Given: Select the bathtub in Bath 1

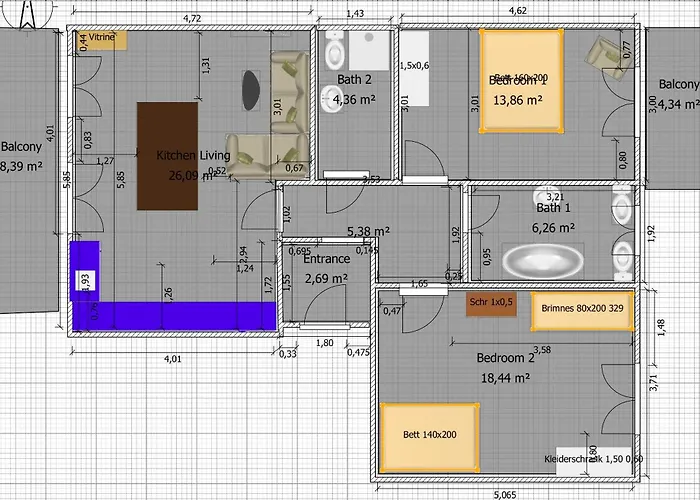Looking at the screenshot, I should click(x=544, y=264).
